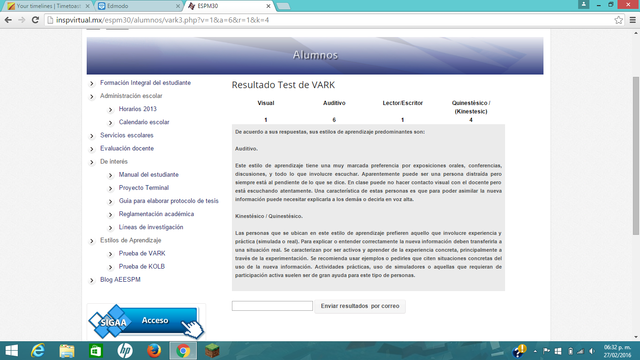Open Blog AEESPM link
The image size is (640, 360).
tap(120, 280)
